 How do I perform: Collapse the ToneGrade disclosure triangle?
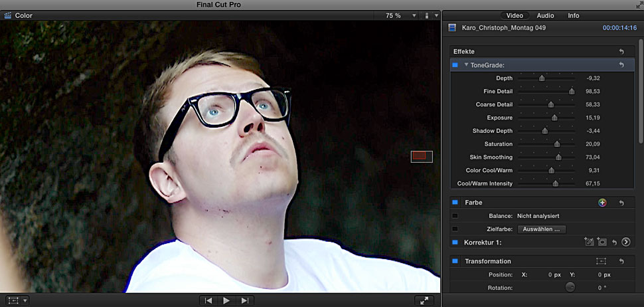point(467,65)
